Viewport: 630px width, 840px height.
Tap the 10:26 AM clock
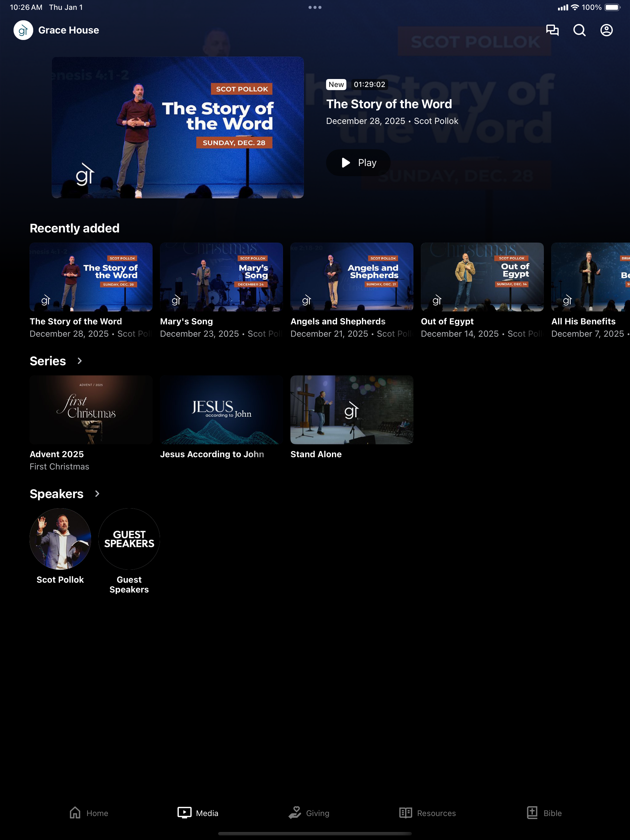26,7
